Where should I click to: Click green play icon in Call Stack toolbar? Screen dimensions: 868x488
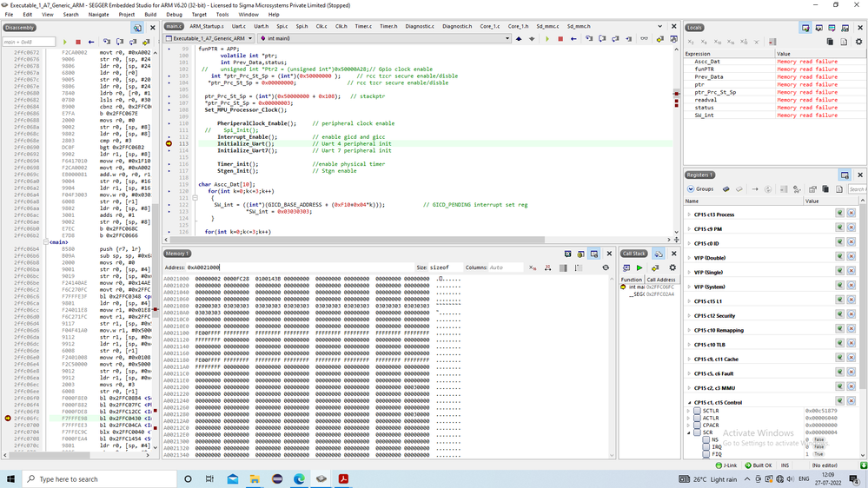click(639, 267)
